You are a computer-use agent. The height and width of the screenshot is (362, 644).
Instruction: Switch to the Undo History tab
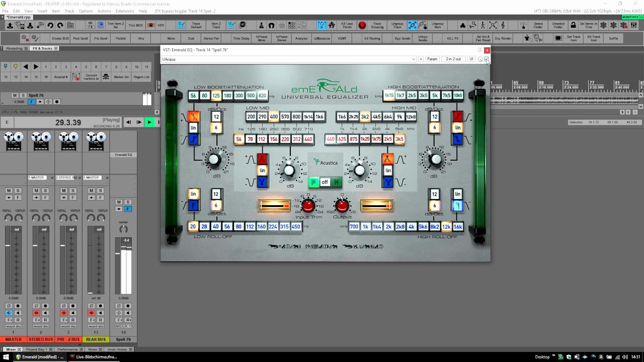pyautogui.click(x=120, y=349)
